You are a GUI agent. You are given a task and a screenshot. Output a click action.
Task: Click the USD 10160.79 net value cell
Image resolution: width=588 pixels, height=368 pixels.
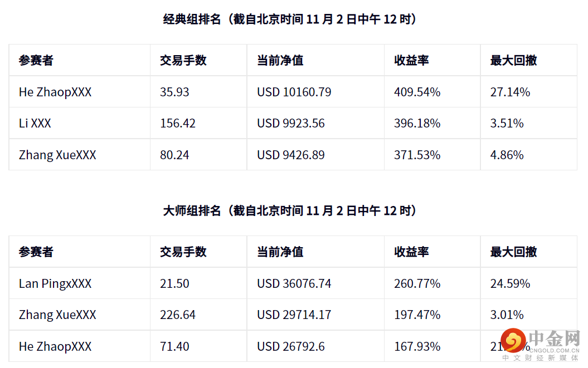294,92
